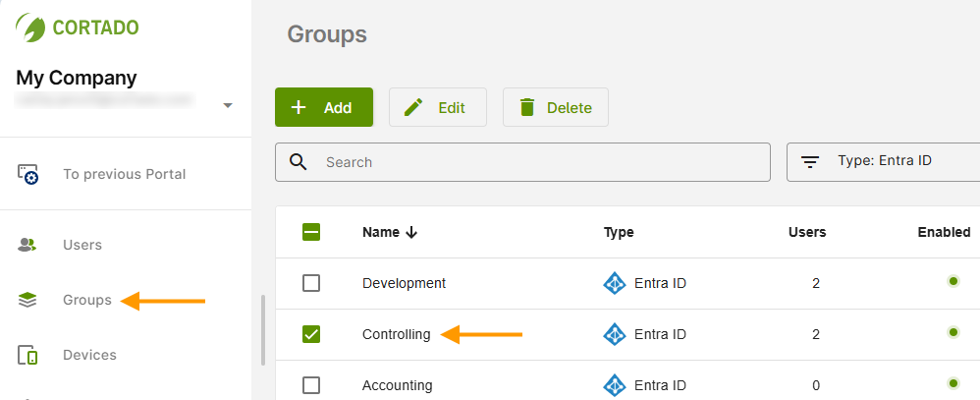Click the trash can icon on Delete
980x400 pixels.
[527, 107]
